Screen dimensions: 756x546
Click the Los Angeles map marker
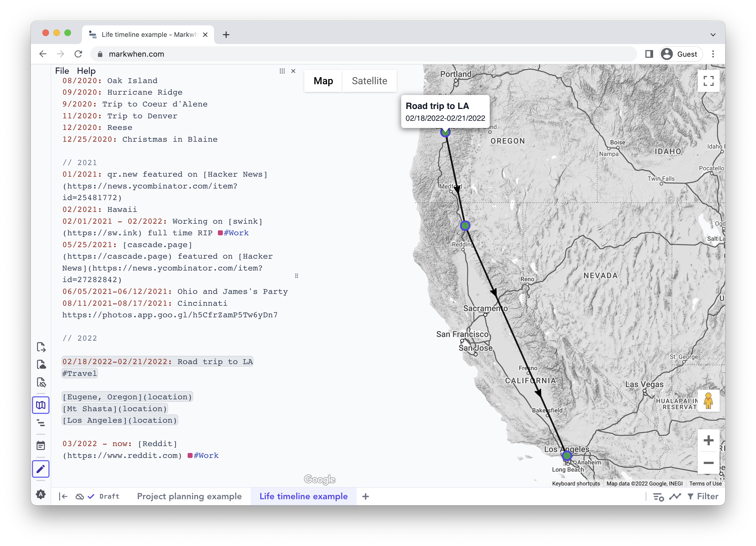pyautogui.click(x=567, y=456)
